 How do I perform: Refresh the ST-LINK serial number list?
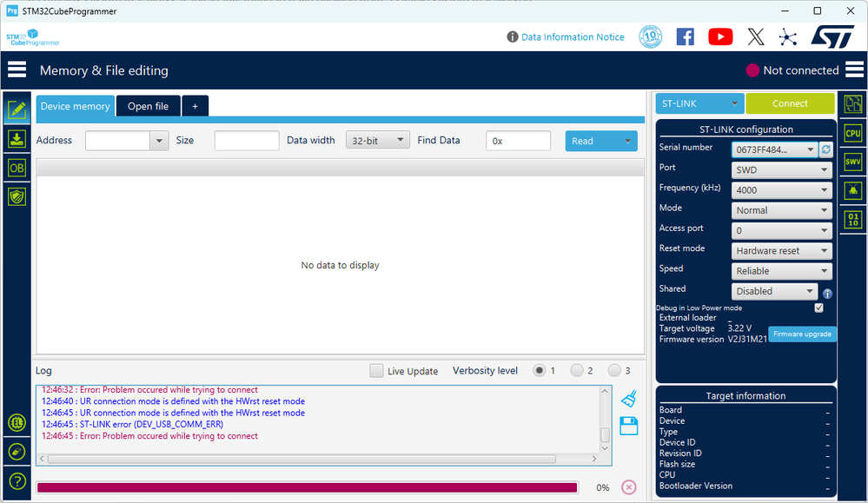point(826,149)
